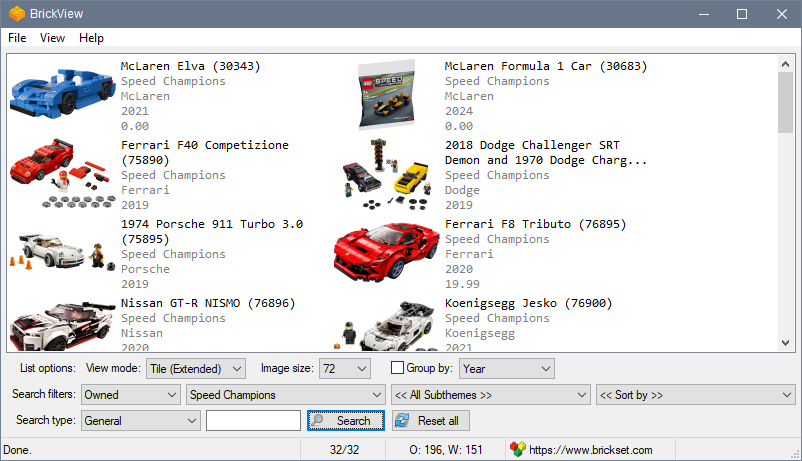Open the Help menu

[x=91, y=38]
